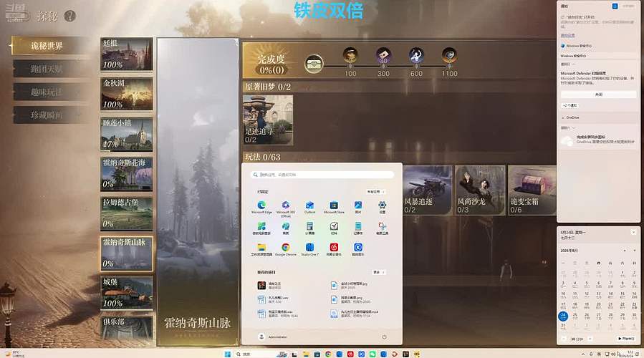
Task: Select highlighted date 24 in calendar
Action: [x=562, y=316]
